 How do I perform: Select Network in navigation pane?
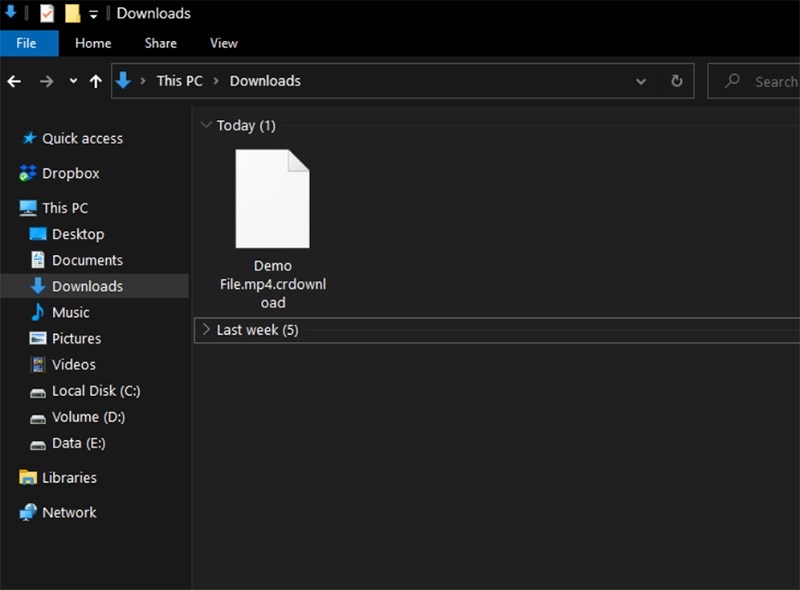pyautogui.click(x=69, y=512)
